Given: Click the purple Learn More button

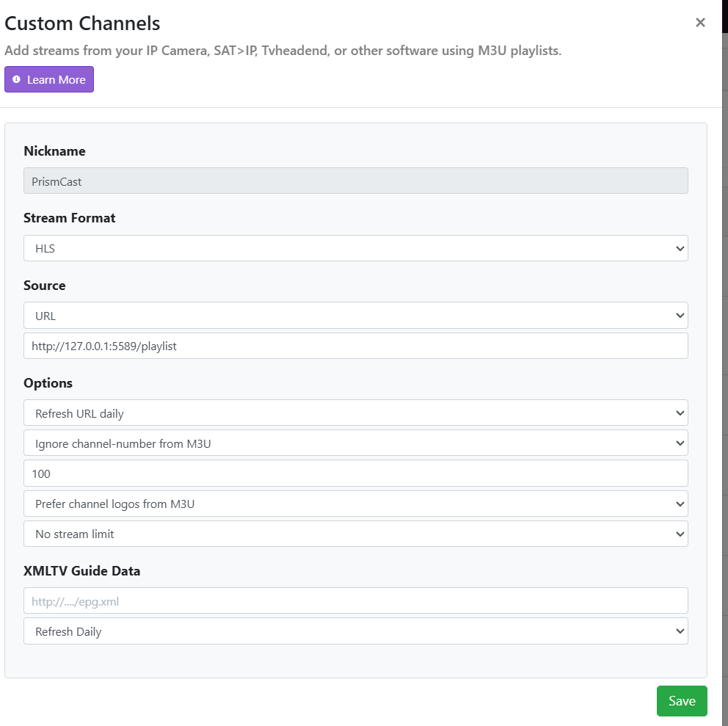Looking at the screenshot, I should pyautogui.click(x=49, y=79).
